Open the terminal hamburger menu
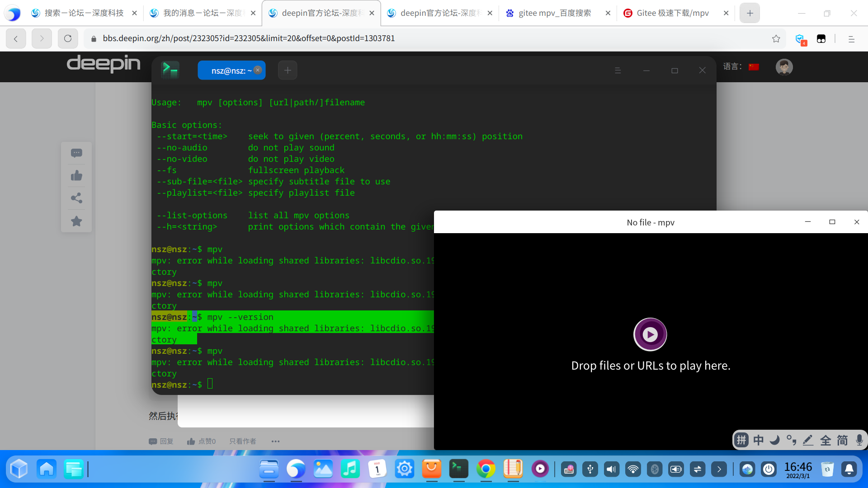868x488 pixels. [618, 70]
